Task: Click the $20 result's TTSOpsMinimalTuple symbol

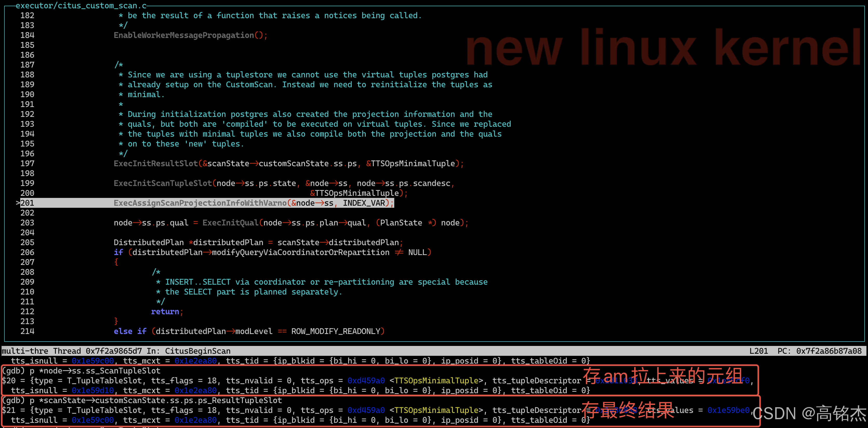Action: [436, 380]
